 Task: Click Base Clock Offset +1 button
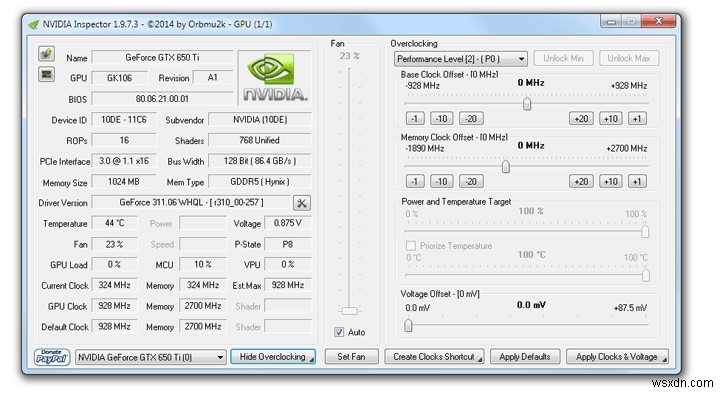click(637, 119)
